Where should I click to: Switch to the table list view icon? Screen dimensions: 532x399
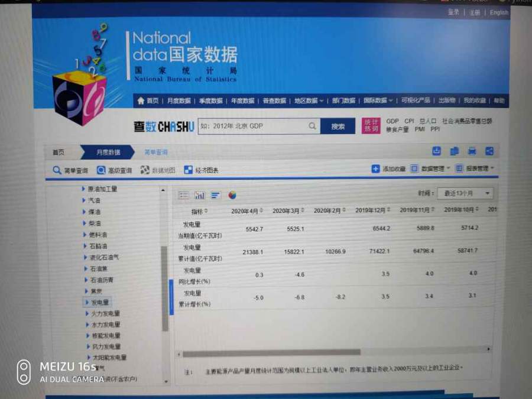point(184,195)
